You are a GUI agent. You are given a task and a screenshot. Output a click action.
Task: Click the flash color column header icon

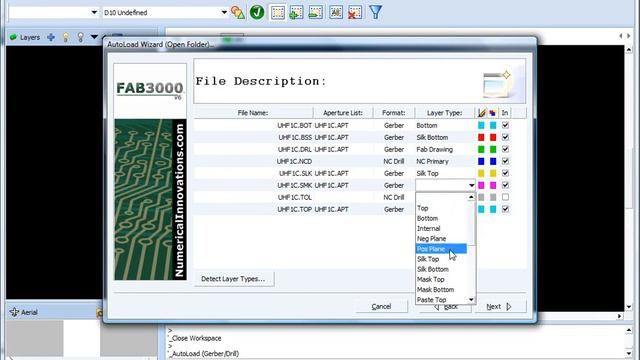click(493, 113)
